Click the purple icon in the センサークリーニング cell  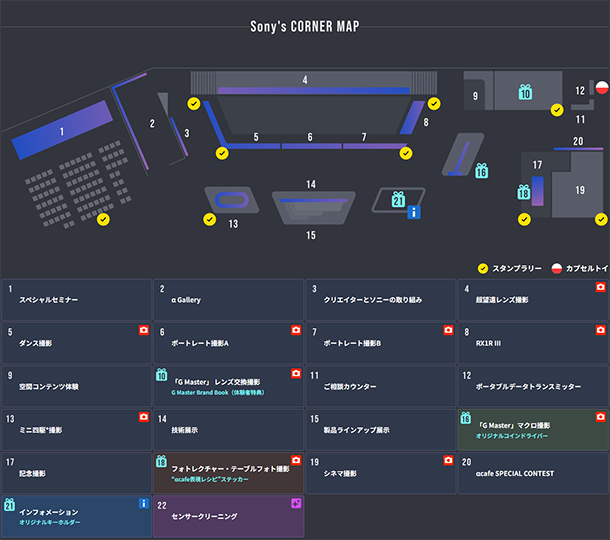pyautogui.click(x=296, y=502)
